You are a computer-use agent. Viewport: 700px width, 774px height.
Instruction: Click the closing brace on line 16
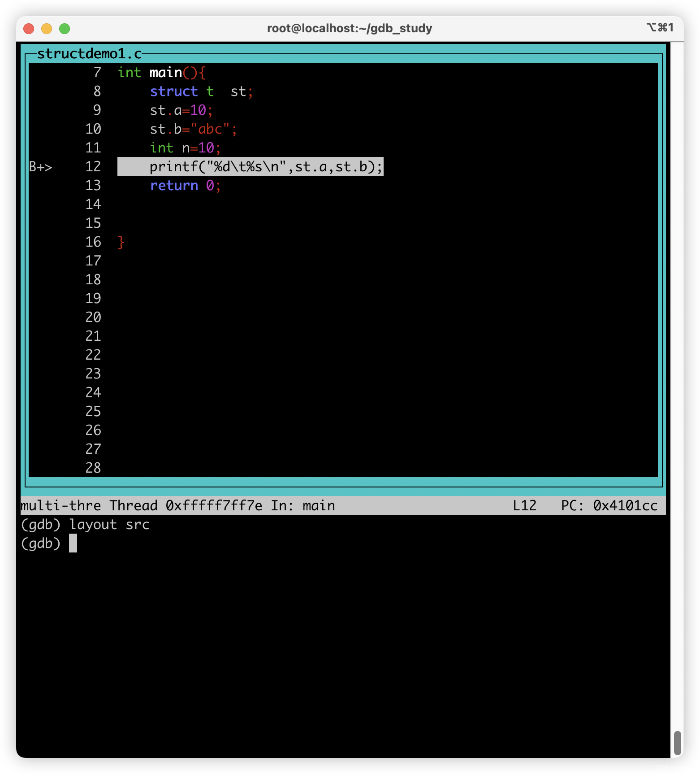121,242
